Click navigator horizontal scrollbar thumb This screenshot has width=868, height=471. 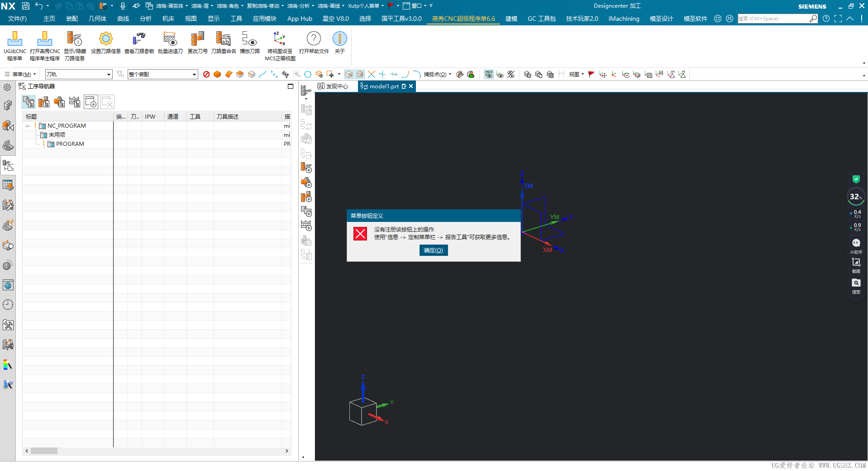(x=44, y=451)
